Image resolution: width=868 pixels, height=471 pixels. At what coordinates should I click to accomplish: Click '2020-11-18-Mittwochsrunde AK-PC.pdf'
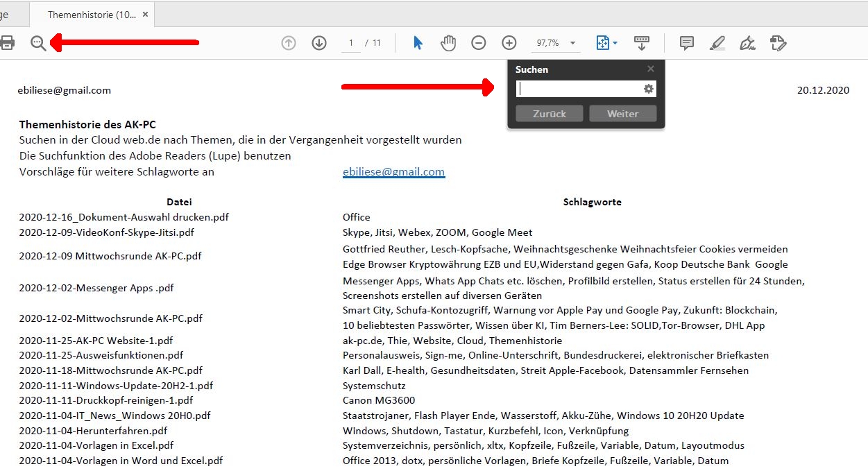click(110, 370)
